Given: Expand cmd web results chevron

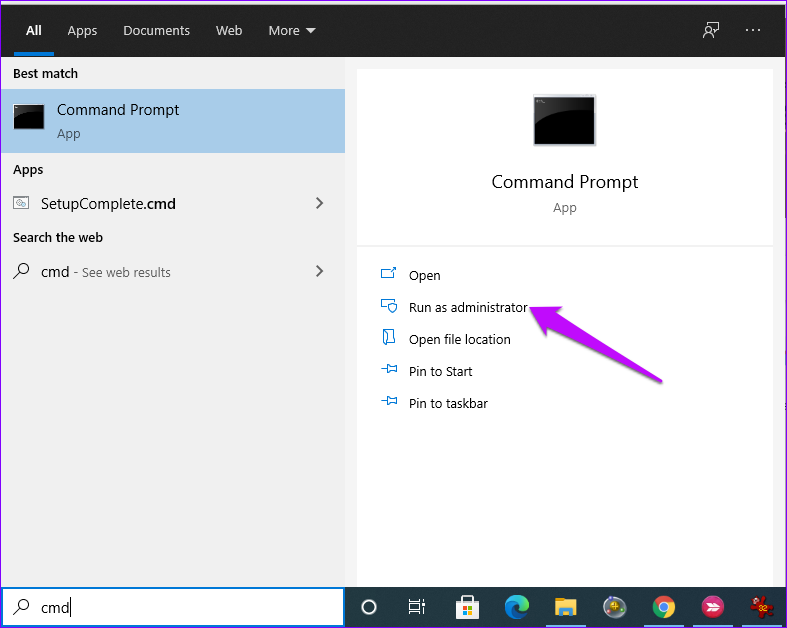Looking at the screenshot, I should pos(319,272).
